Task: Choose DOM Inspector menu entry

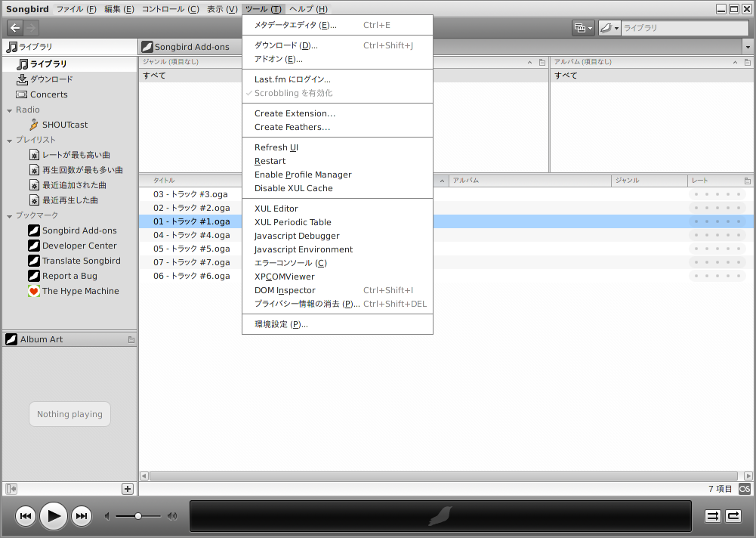Action: (338, 290)
